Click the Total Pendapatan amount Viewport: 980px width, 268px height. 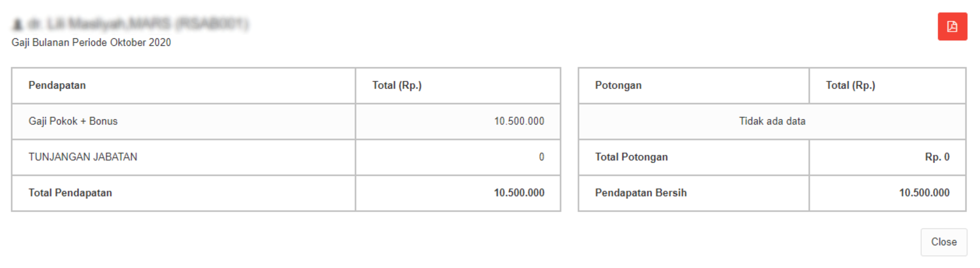click(x=519, y=193)
